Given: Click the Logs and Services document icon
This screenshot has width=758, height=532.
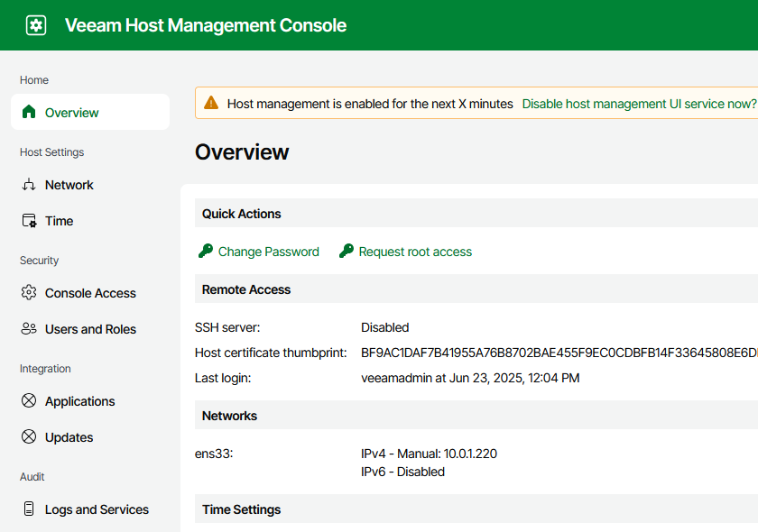Looking at the screenshot, I should point(31,509).
